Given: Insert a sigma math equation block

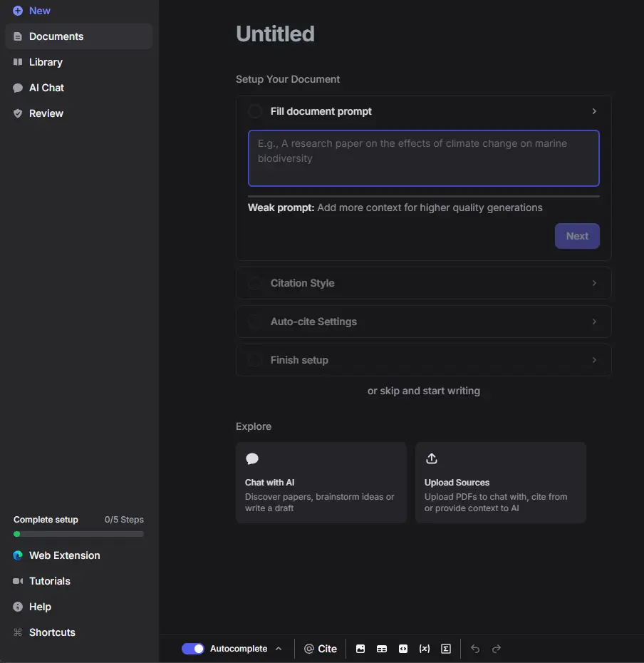Looking at the screenshot, I should pos(446,649).
